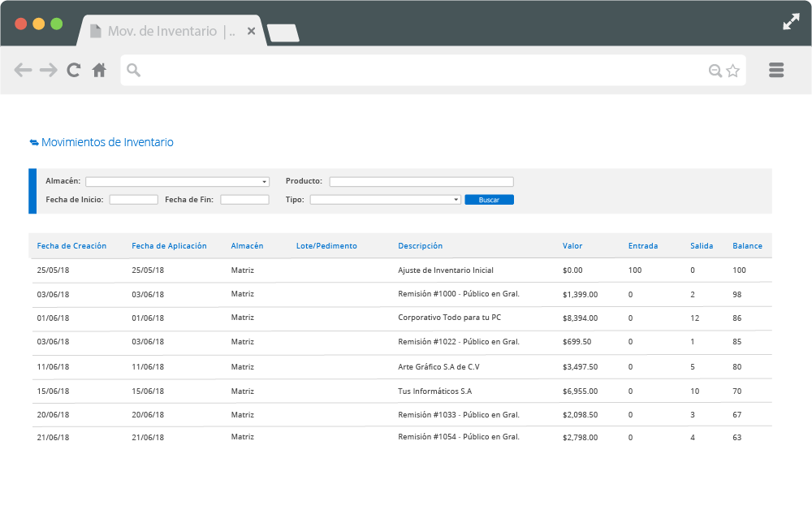The height and width of the screenshot is (506, 812).
Task: Expand the Almacén dropdown
Action: (178, 182)
